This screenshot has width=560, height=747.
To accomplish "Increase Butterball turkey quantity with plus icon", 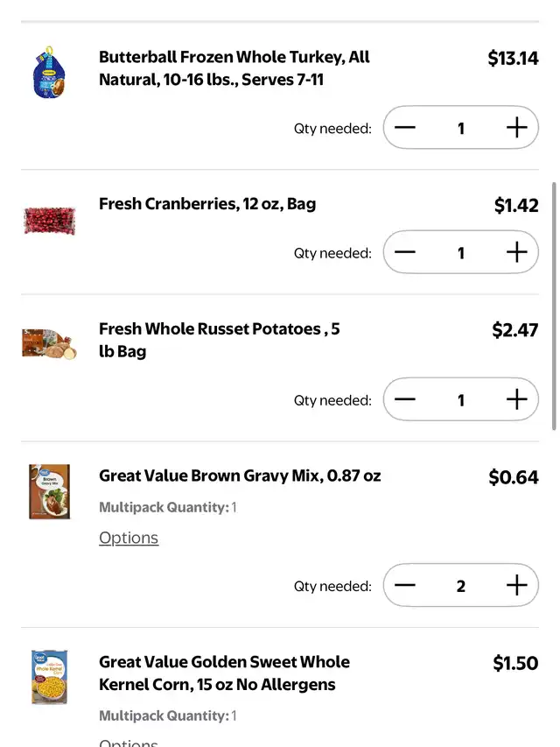I will pyautogui.click(x=517, y=128).
